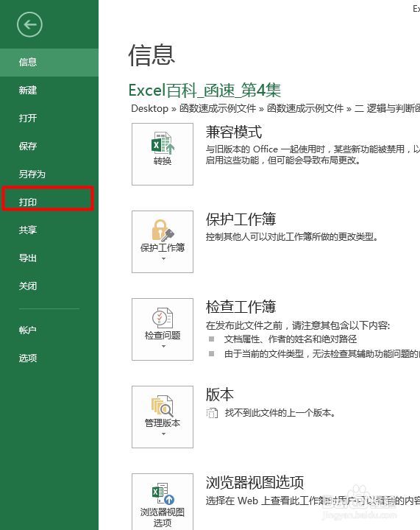Click the 检查工作簿 heading
The image size is (420, 530).
(x=241, y=306)
